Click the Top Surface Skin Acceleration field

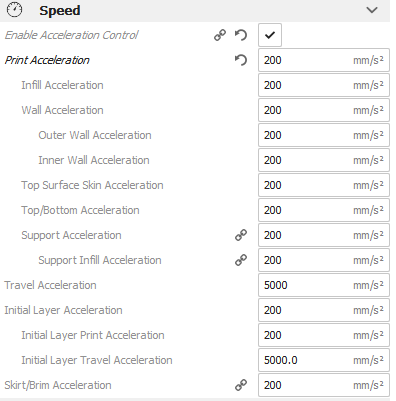pos(324,185)
